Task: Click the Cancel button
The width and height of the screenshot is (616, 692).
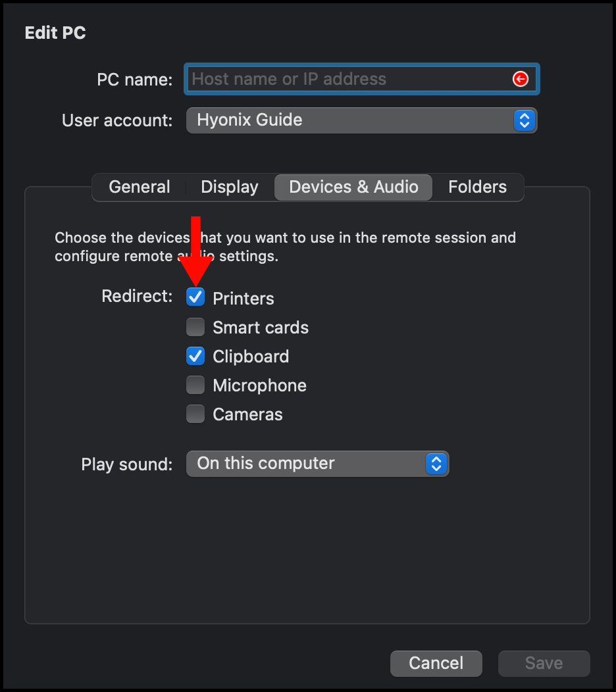Action: point(436,663)
